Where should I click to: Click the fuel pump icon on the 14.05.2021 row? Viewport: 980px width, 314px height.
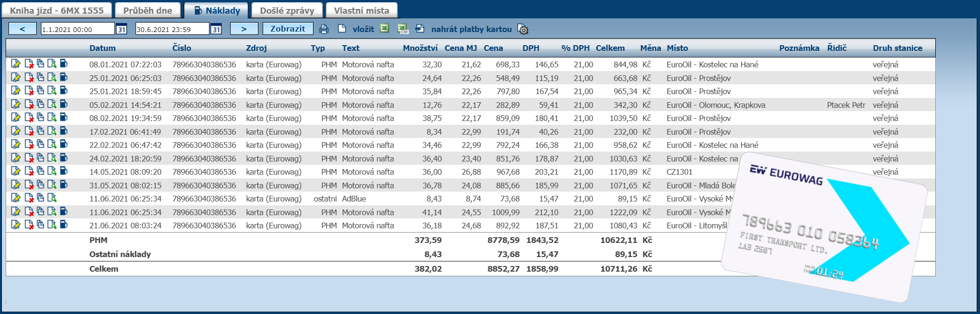pos(64,171)
